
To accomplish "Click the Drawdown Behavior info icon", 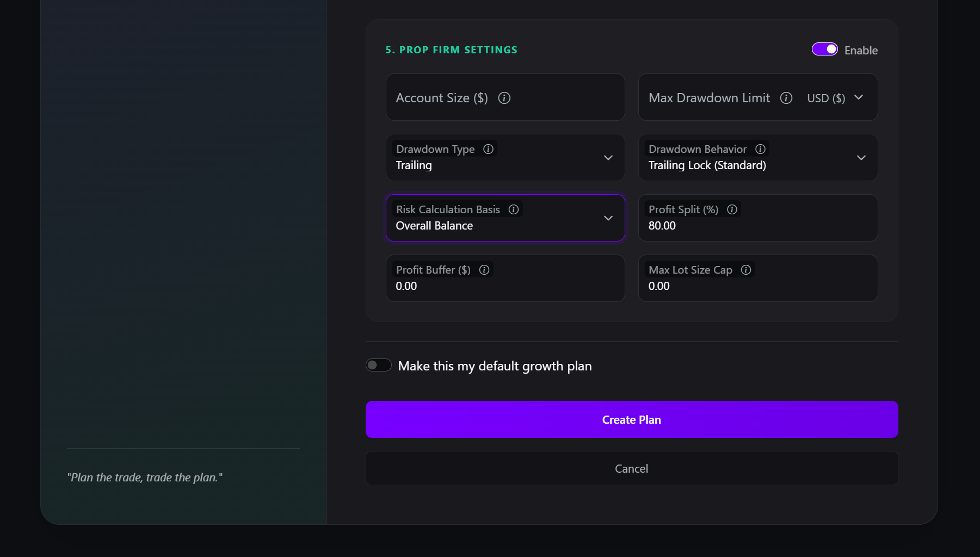I will tap(760, 148).
